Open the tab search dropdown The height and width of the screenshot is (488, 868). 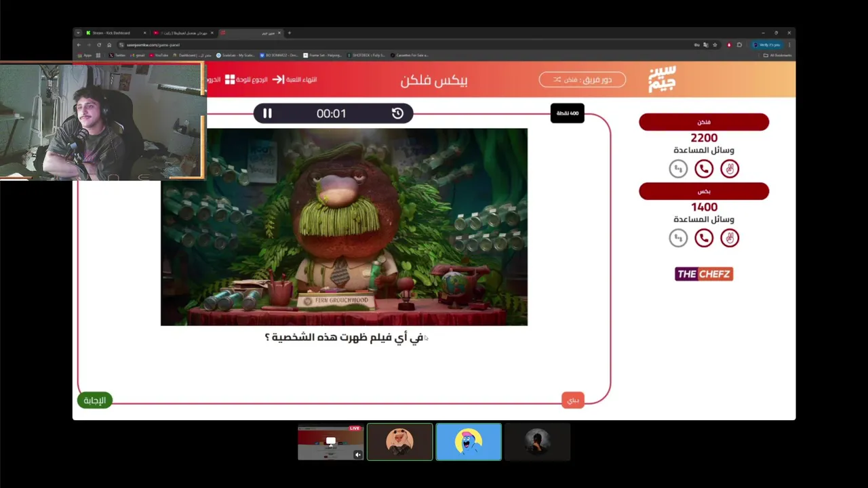click(x=78, y=33)
